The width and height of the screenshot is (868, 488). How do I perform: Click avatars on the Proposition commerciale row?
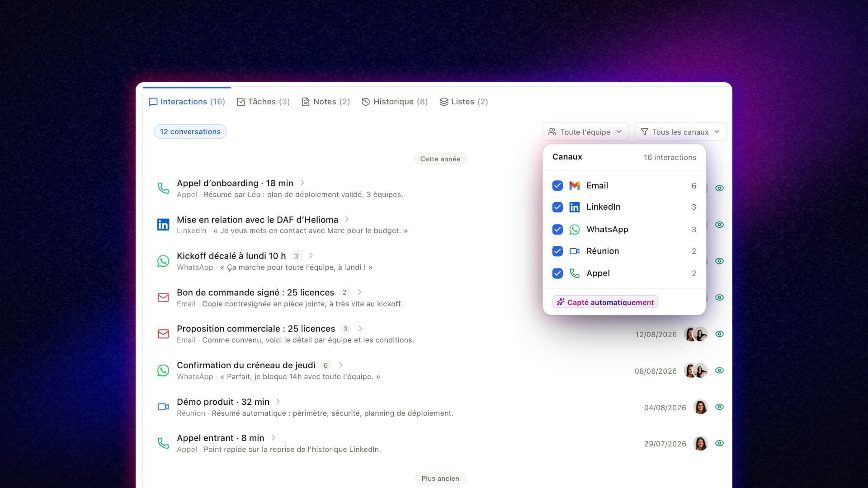[695, 334]
